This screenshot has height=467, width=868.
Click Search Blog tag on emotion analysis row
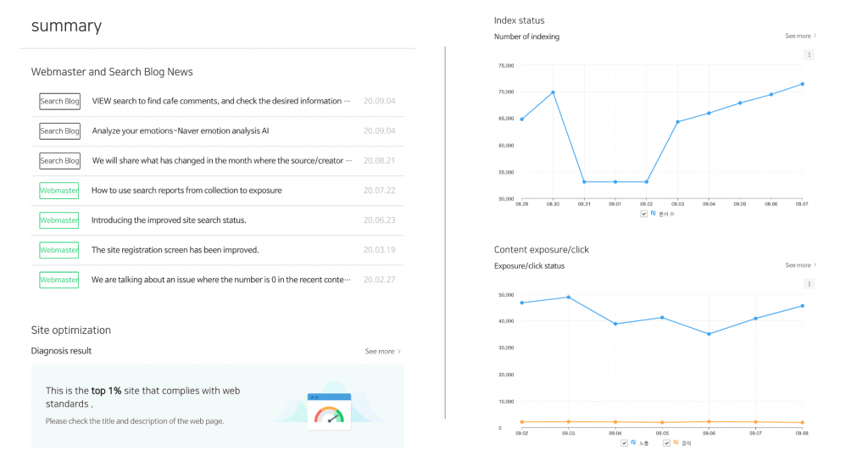coord(59,131)
